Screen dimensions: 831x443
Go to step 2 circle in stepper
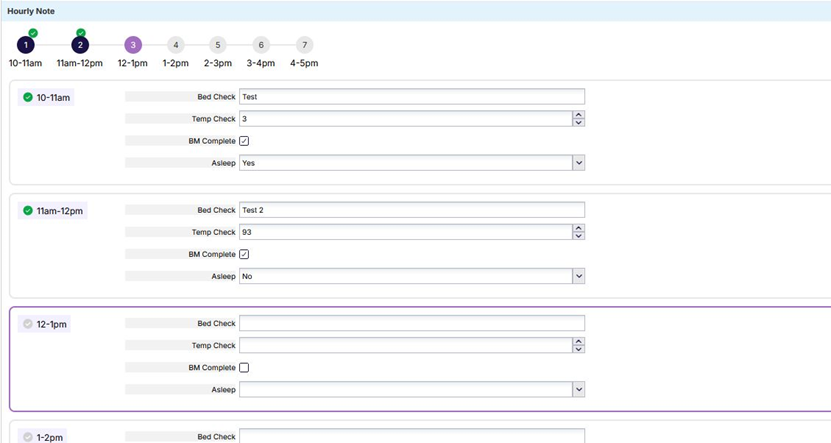click(x=80, y=45)
